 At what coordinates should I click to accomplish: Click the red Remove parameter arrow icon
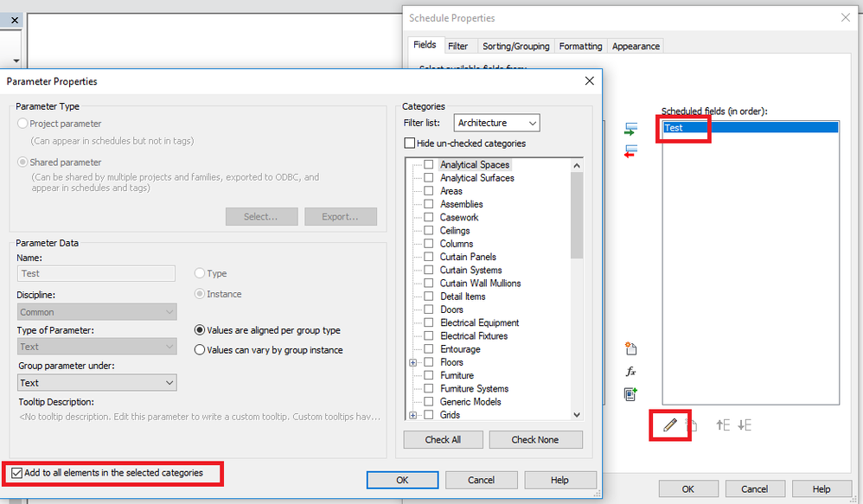click(x=630, y=150)
